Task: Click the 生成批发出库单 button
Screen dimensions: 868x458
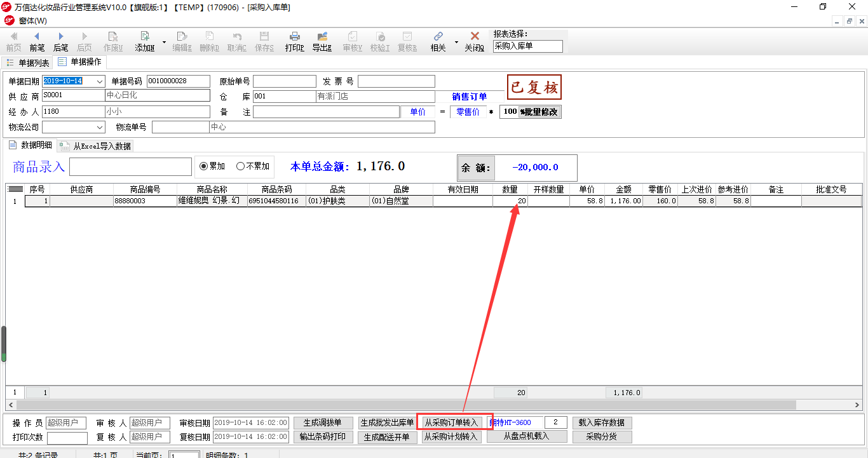Action: click(x=388, y=423)
